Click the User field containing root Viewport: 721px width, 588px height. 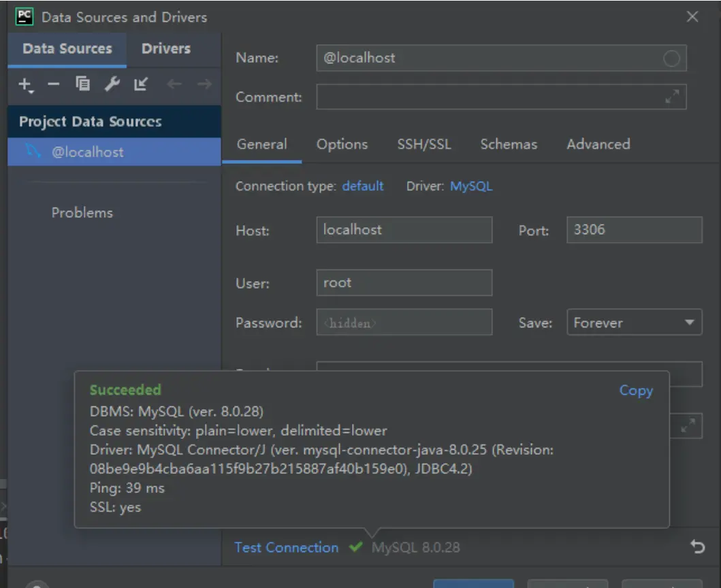pyautogui.click(x=404, y=282)
